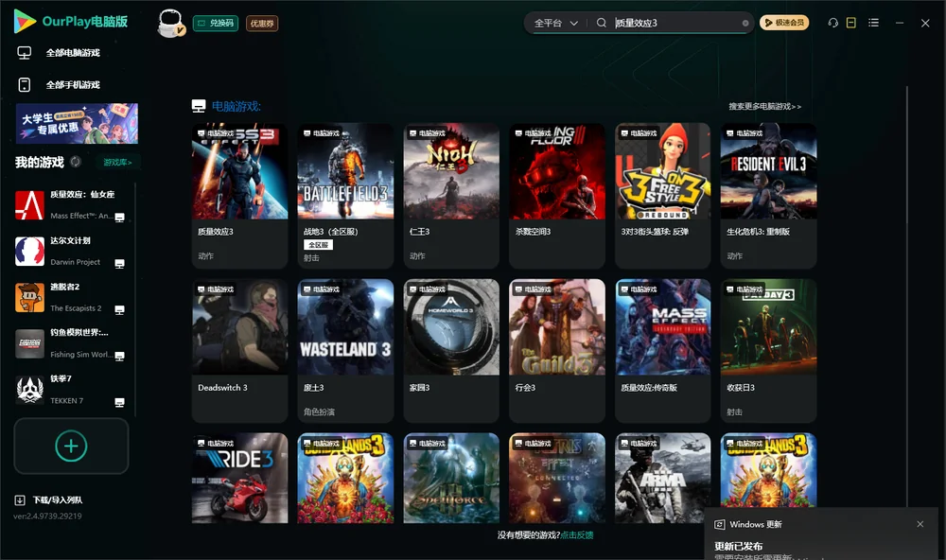The width and height of the screenshot is (946, 560).
Task: Open the 游戏库> link
Action: click(x=117, y=163)
